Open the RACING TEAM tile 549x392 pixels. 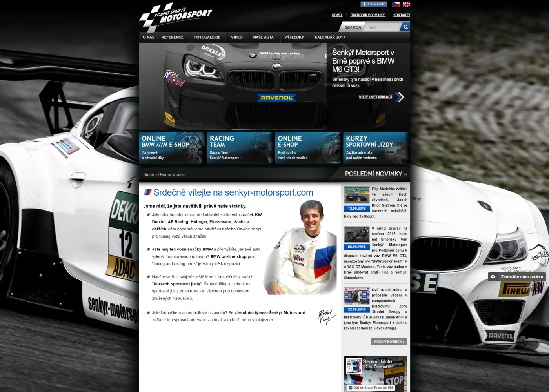(240, 148)
